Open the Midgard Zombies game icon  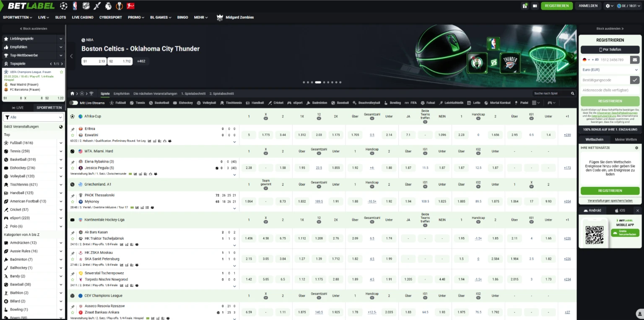(220, 18)
